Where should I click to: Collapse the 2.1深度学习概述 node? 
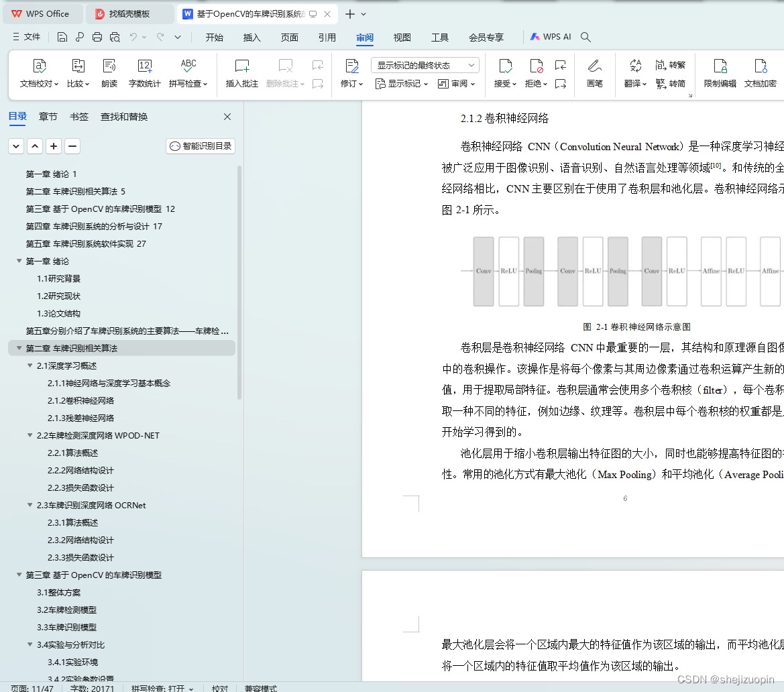(30, 365)
